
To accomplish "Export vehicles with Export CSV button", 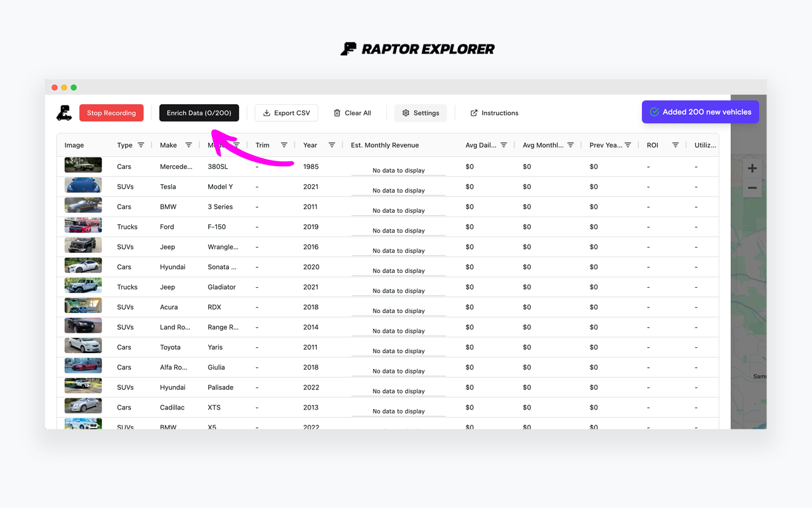I will tap(287, 113).
